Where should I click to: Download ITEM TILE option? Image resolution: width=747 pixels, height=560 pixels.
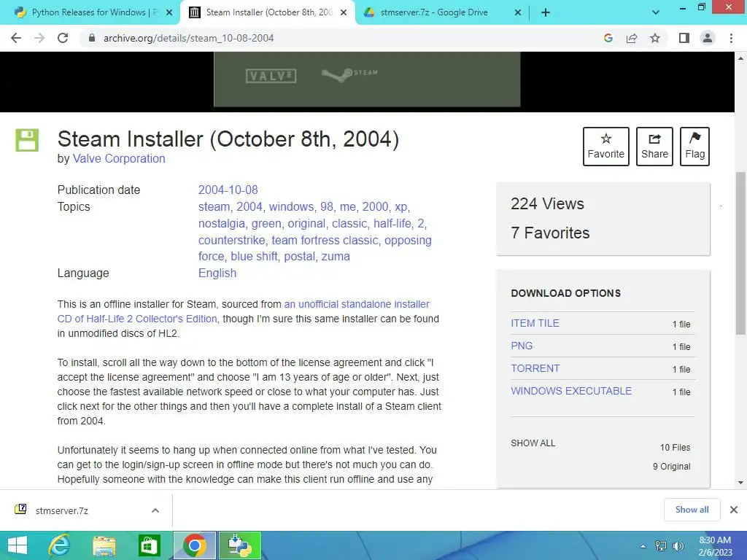point(535,323)
